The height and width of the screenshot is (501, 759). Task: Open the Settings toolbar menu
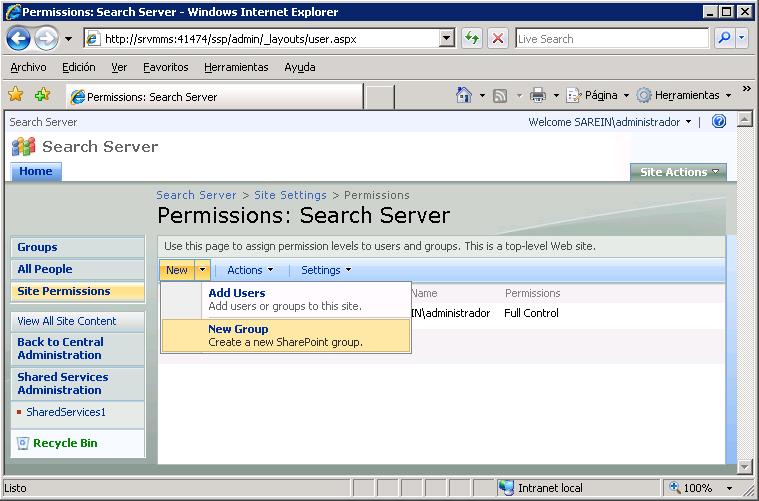pyautogui.click(x=326, y=270)
